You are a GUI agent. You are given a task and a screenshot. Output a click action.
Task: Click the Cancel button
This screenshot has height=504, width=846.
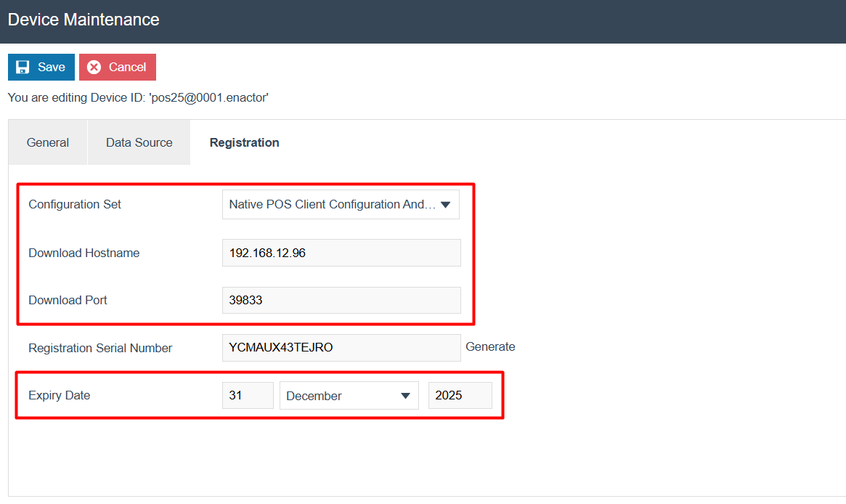(117, 67)
